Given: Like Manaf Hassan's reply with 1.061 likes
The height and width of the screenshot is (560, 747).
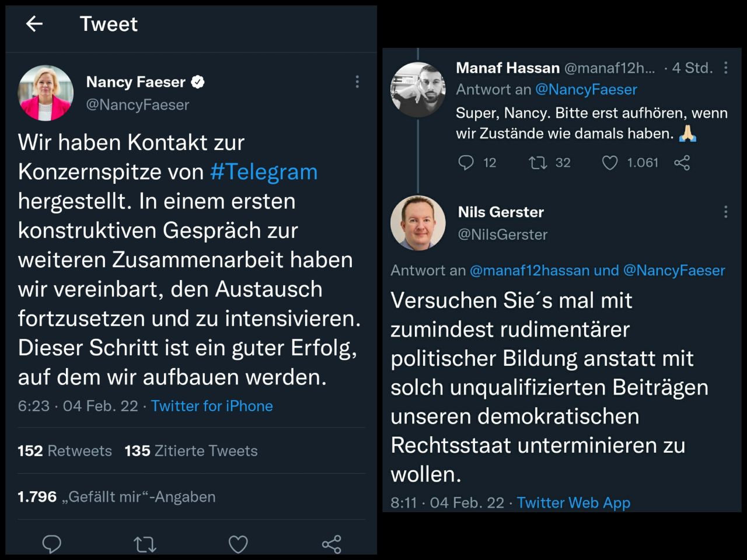Looking at the screenshot, I should click(610, 162).
